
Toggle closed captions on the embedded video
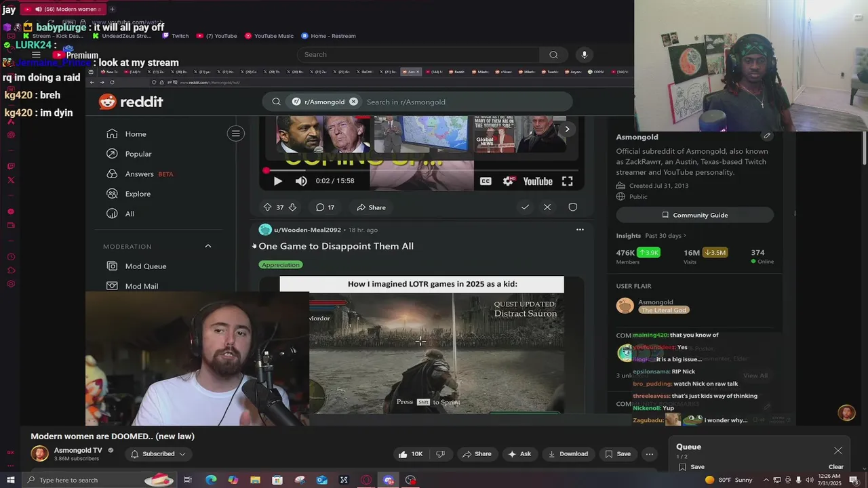(x=486, y=181)
